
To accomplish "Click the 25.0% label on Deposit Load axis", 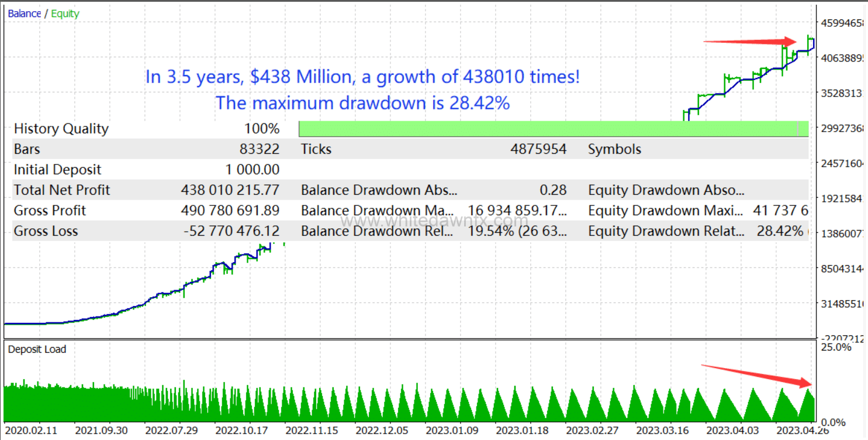I will 836,347.
